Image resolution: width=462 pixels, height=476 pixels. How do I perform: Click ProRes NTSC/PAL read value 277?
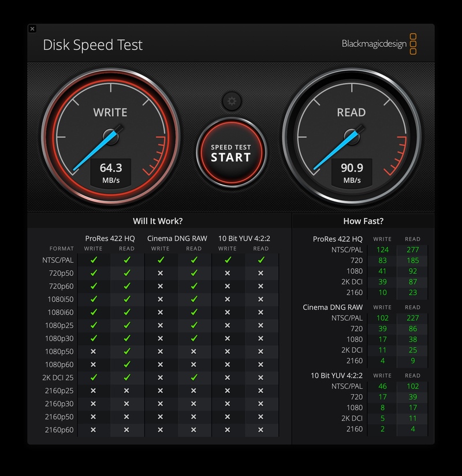click(412, 249)
